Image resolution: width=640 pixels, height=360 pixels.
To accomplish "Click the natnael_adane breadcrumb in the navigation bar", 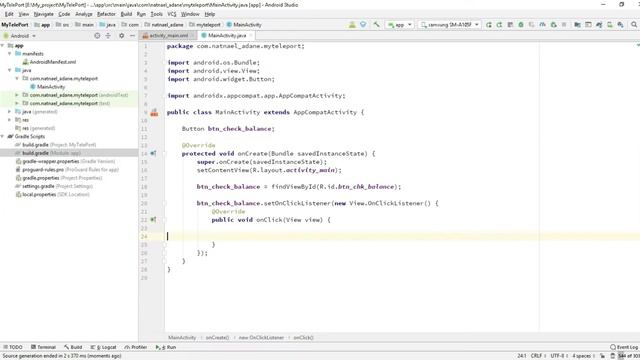I will tap(164, 25).
